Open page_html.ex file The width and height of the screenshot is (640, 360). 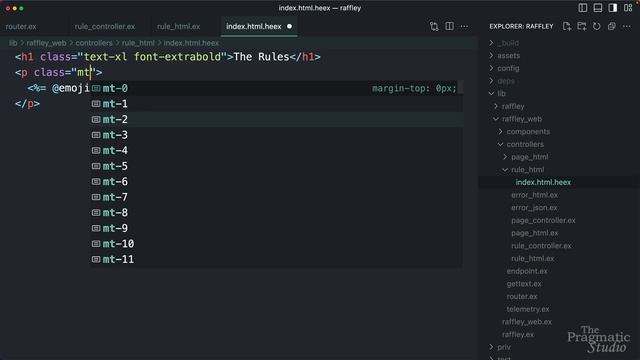coord(534,233)
